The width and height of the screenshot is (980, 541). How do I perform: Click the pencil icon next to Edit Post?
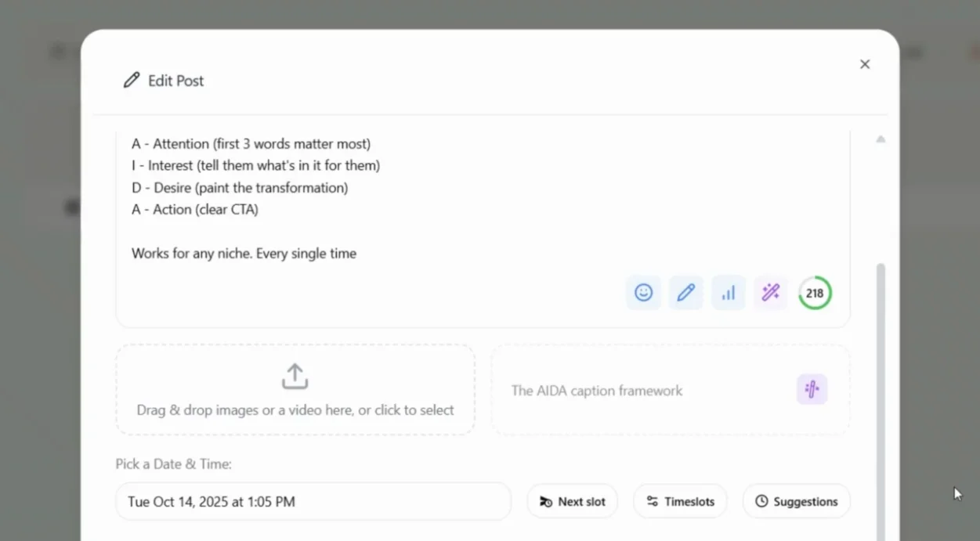click(x=131, y=79)
